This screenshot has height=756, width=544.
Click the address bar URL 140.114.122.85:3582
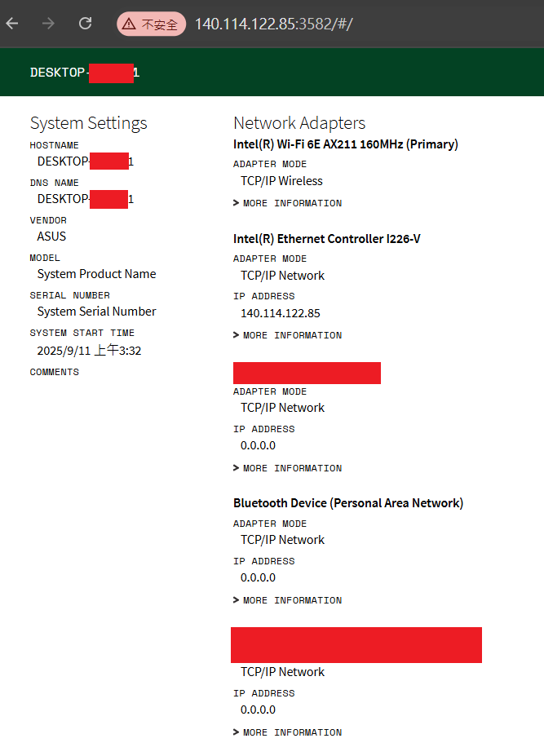pos(274,24)
